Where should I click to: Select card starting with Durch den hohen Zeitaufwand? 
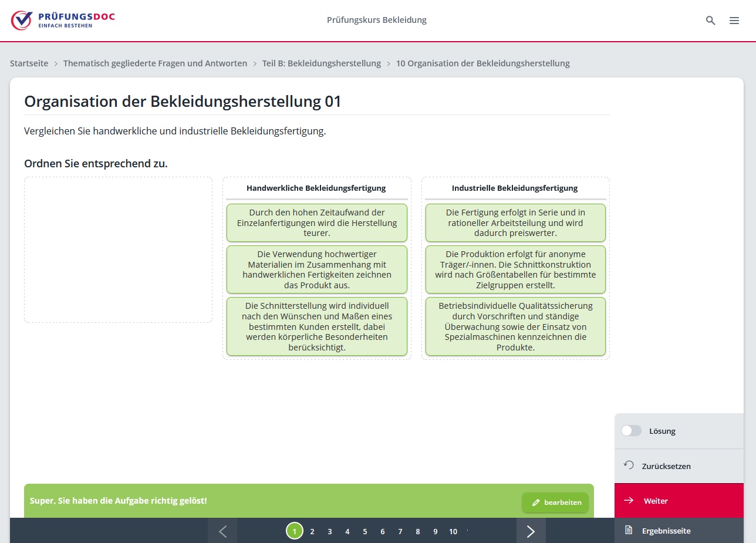[317, 223]
